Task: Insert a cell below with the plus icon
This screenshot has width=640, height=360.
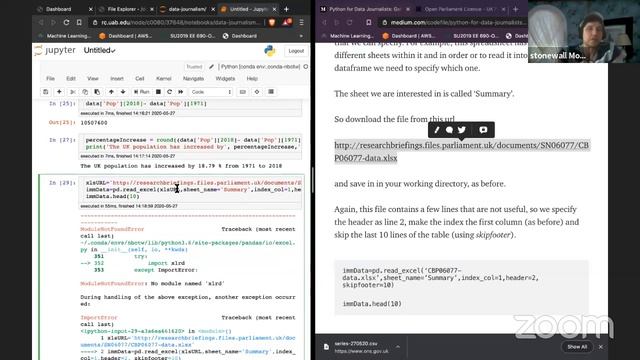Action: point(59,92)
